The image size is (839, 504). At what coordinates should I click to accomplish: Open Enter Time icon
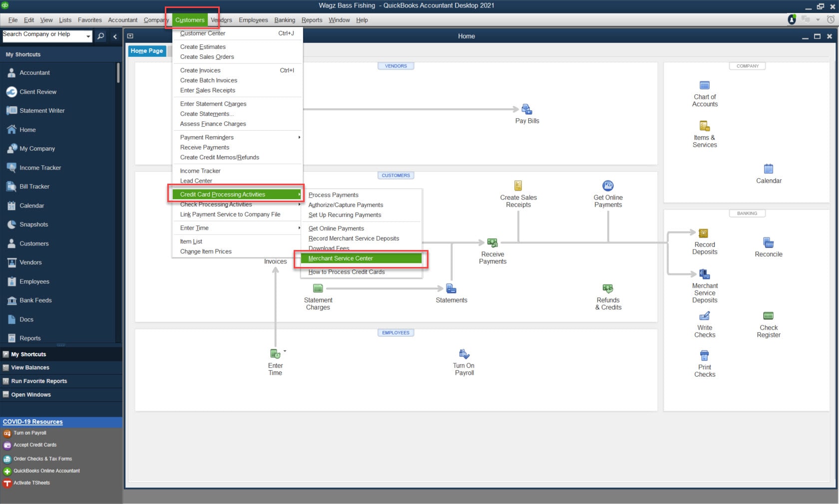(275, 354)
